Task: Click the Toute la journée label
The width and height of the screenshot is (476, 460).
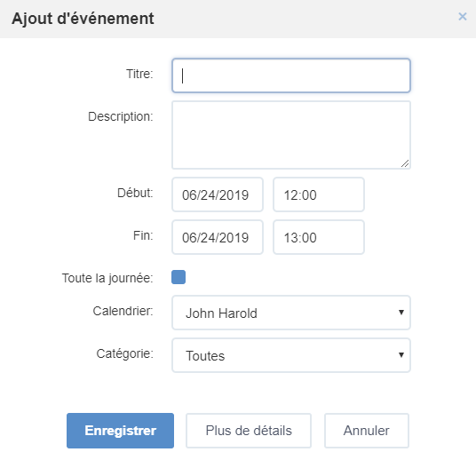Action: (107, 278)
